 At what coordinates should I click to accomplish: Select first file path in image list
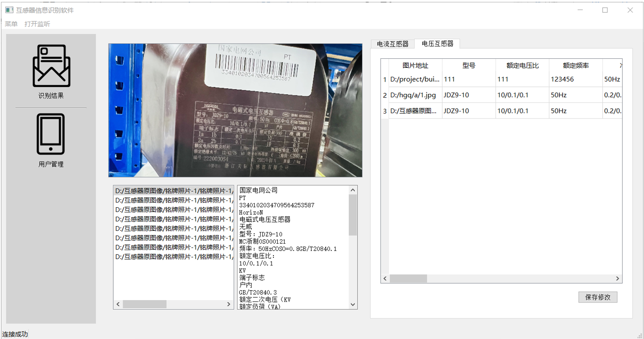pyautogui.click(x=173, y=191)
